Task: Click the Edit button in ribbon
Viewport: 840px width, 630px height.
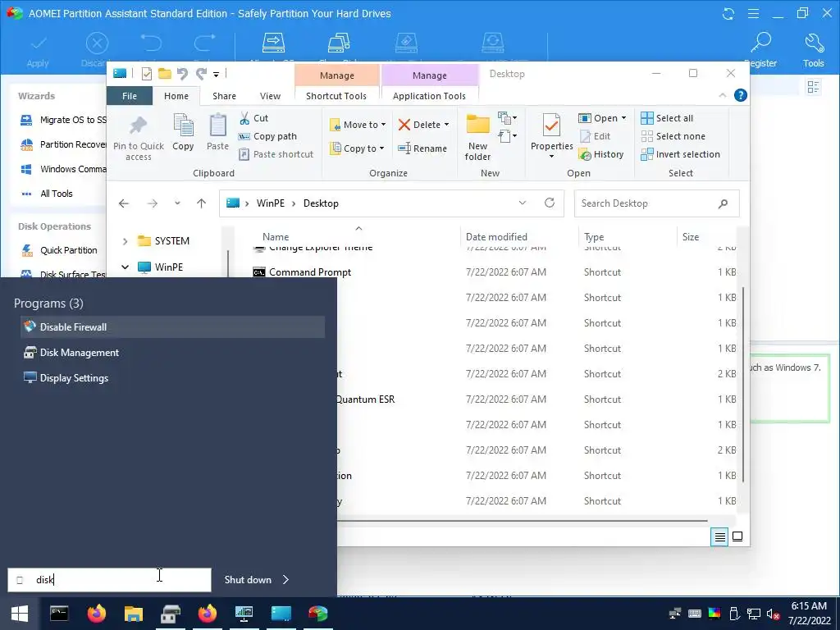Action: tap(595, 136)
